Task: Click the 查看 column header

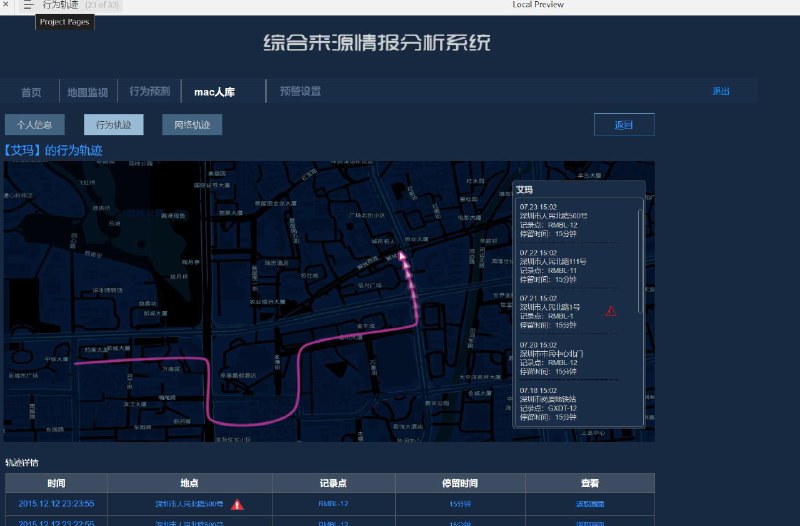Action: 590,483
